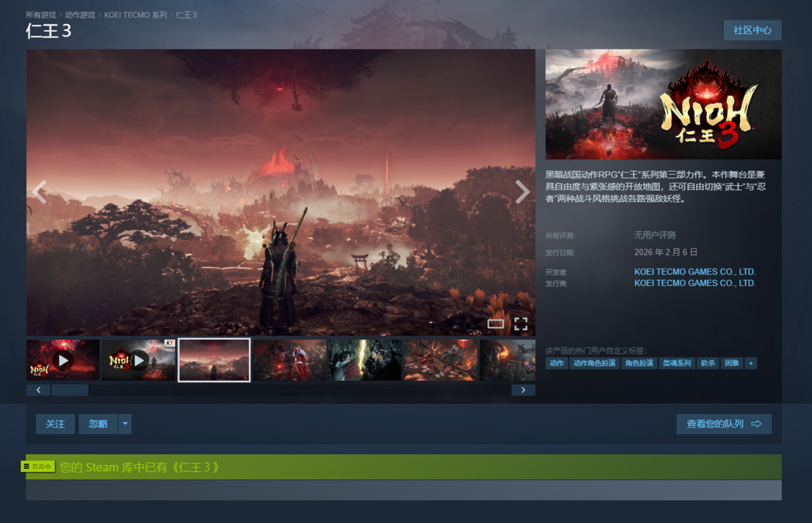This screenshot has height=523, width=812.
Task: Click the 无用户评测 review text
Action: click(655, 236)
